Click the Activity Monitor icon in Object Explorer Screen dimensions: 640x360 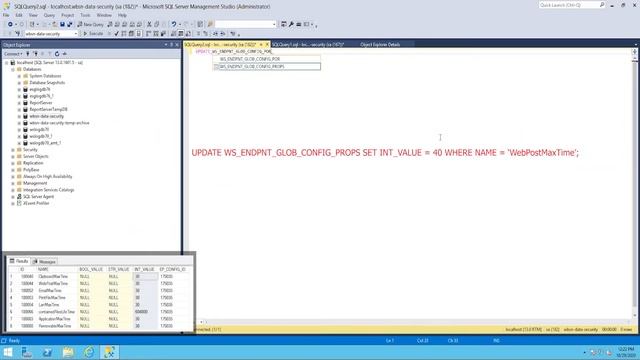[64, 54]
